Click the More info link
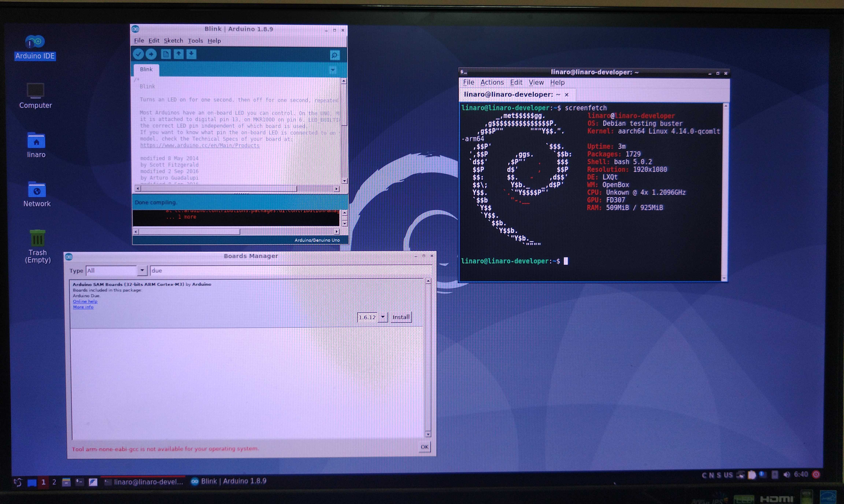Viewport: 844px width, 504px height. (83, 307)
